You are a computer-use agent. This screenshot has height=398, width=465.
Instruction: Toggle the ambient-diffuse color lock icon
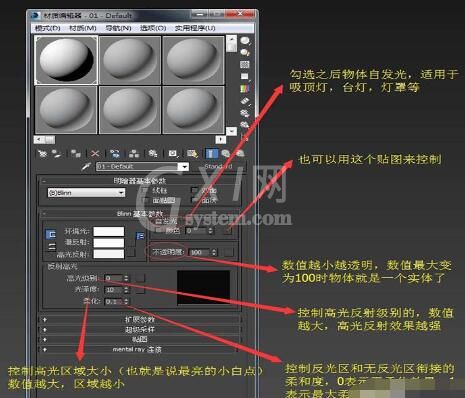click(x=51, y=235)
